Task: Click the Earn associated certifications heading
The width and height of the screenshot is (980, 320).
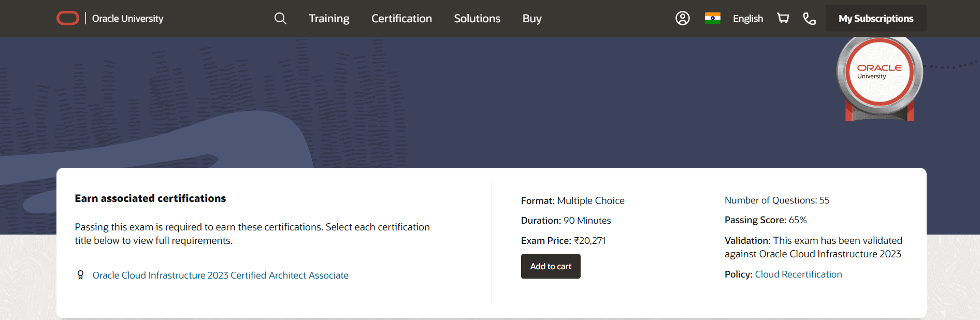Action: click(150, 198)
